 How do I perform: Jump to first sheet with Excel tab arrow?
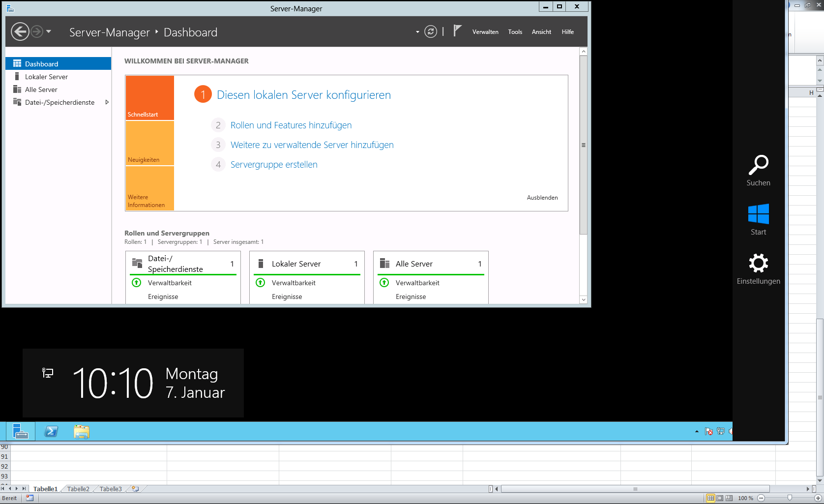point(3,489)
